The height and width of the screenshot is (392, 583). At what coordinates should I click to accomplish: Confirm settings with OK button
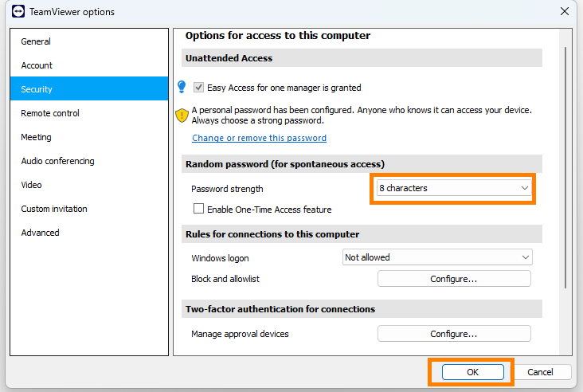click(472, 372)
